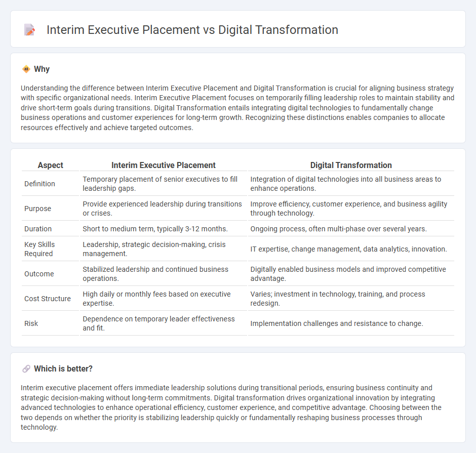Viewport: 476px width, 453px height.
Task: Click the Why paragraph starting 'Understanding the difference'
Action: click(237, 108)
